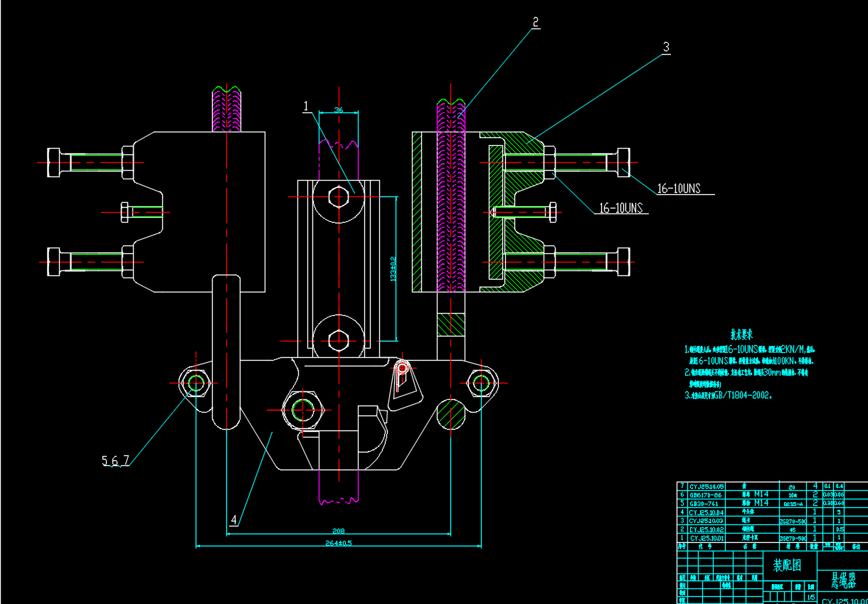868x604 pixels.
Task: Select the 装配图 title block cell
Action: 787,566
